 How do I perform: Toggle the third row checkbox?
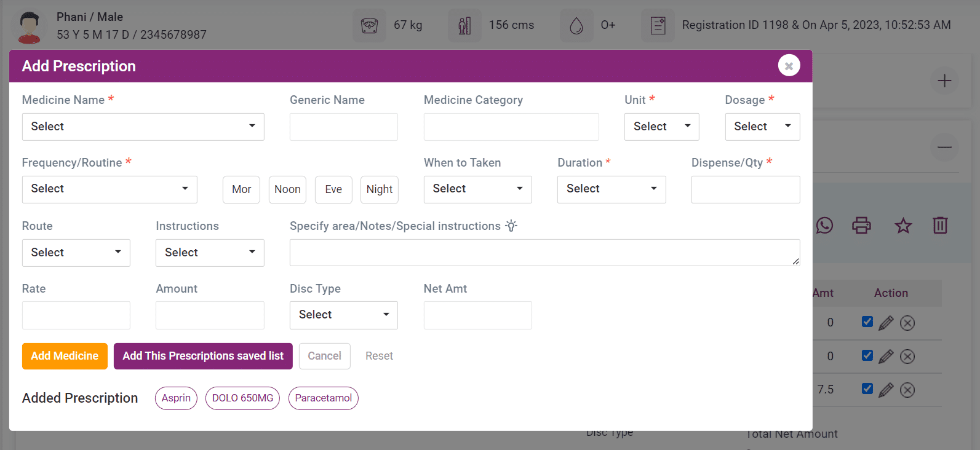click(867, 389)
